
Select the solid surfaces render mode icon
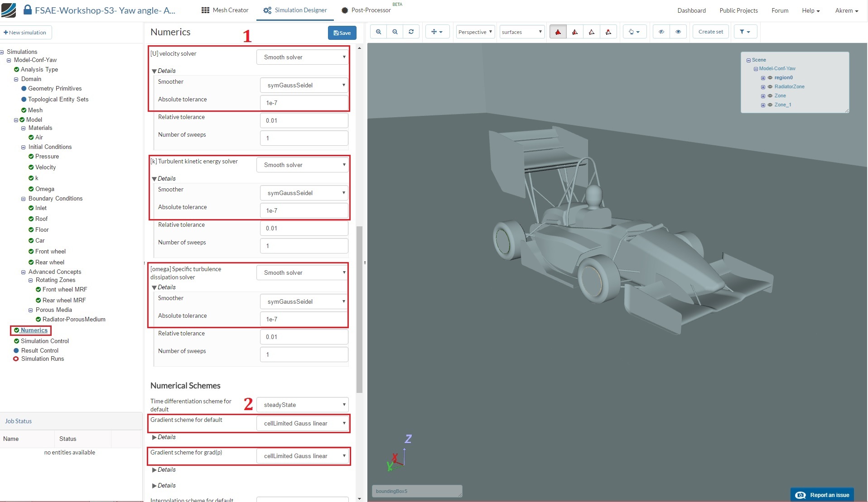pyautogui.click(x=558, y=32)
